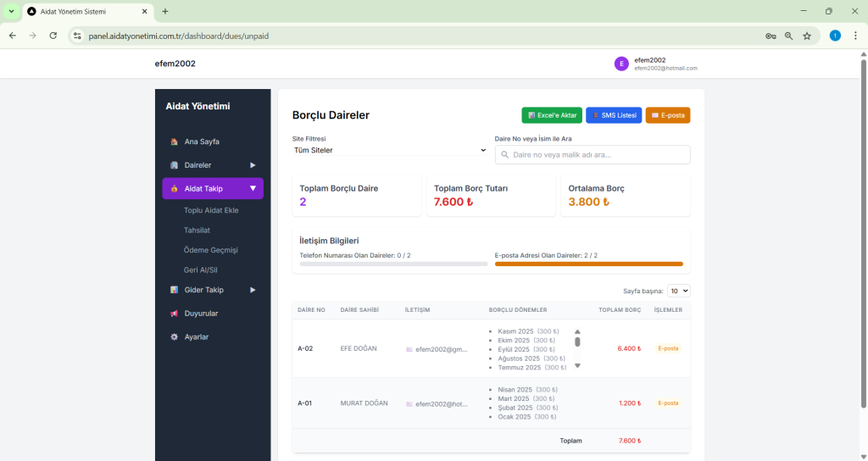Expand the Gider Takip submenu
Screen dimensions: 868x461
[x=253, y=290]
